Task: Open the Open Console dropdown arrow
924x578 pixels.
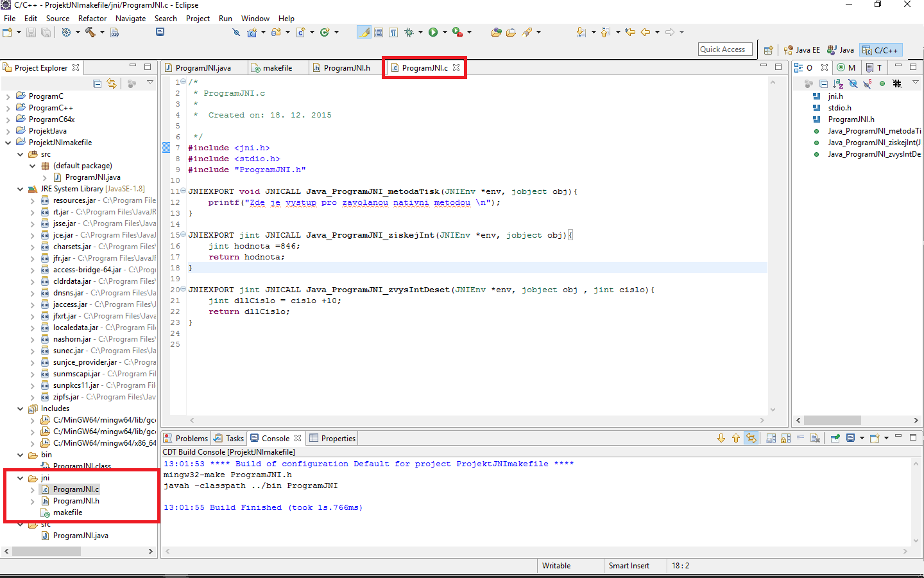Action: point(862,438)
